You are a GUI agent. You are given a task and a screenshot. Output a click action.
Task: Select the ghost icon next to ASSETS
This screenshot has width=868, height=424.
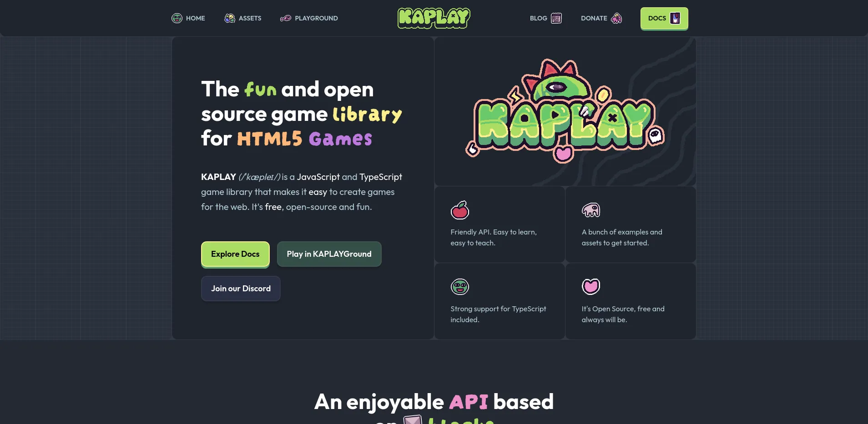(229, 18)
